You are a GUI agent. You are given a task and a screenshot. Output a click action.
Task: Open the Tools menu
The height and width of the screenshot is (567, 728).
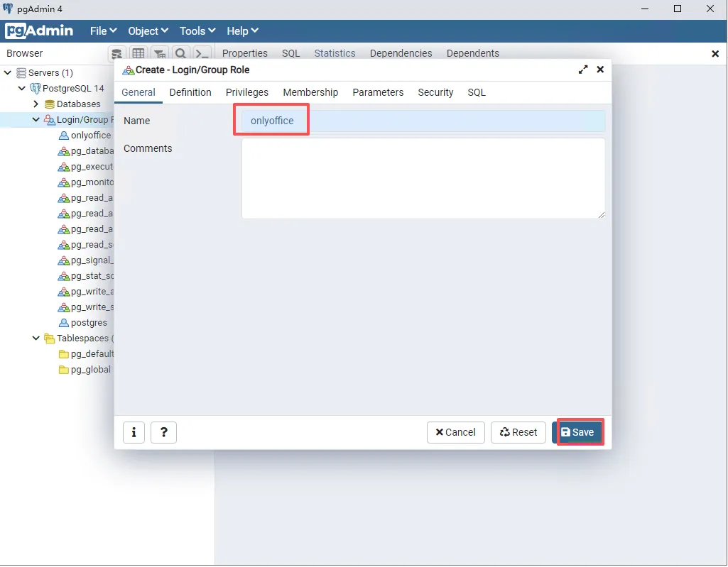point(197,31)
